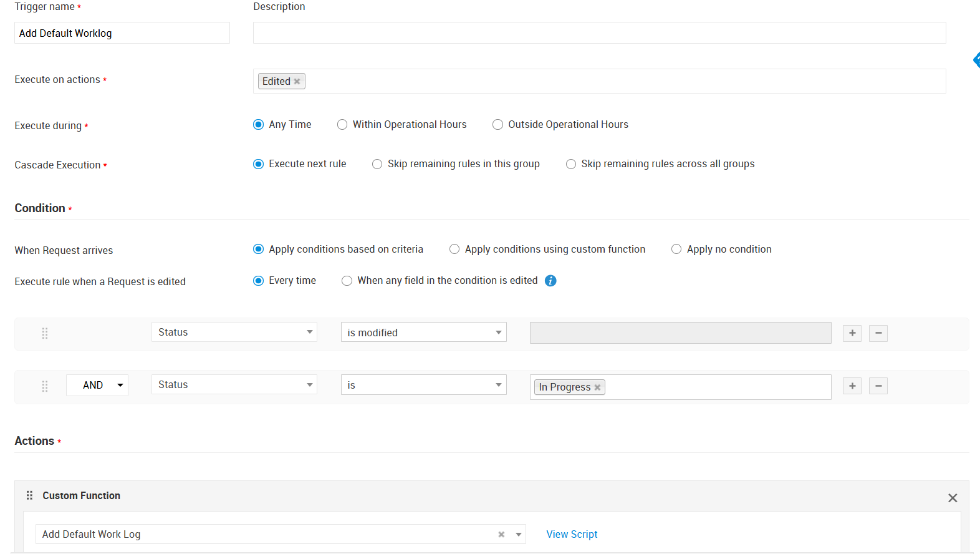
Task: Click the Description text field
Action: pyautogui.click(x=599, y=33)
